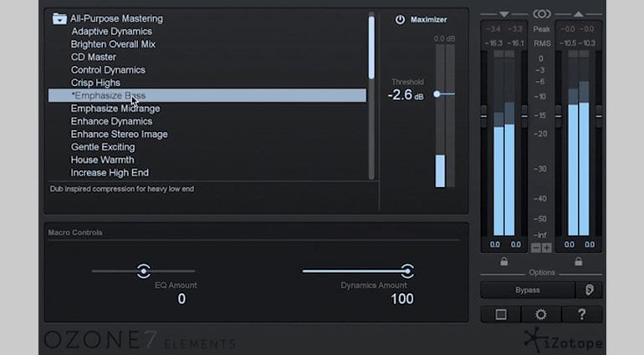
Task: Click the ear icon next to Bypass
Action: pyautogui.click(x=589, y=290)
